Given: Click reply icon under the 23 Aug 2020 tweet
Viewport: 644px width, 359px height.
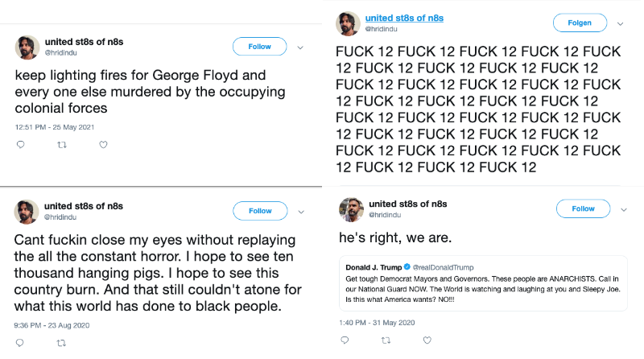Looking at the screenshot, I should coord(20,342).
